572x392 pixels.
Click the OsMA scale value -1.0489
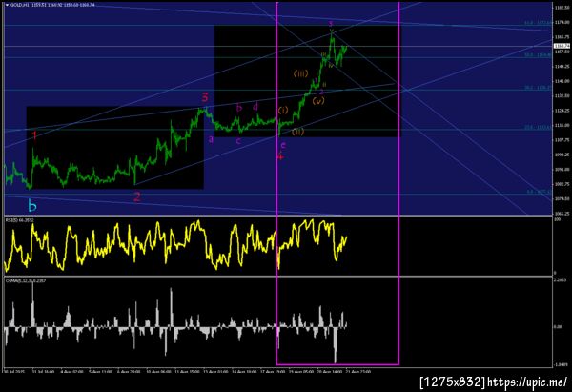(x=560, y=364)
